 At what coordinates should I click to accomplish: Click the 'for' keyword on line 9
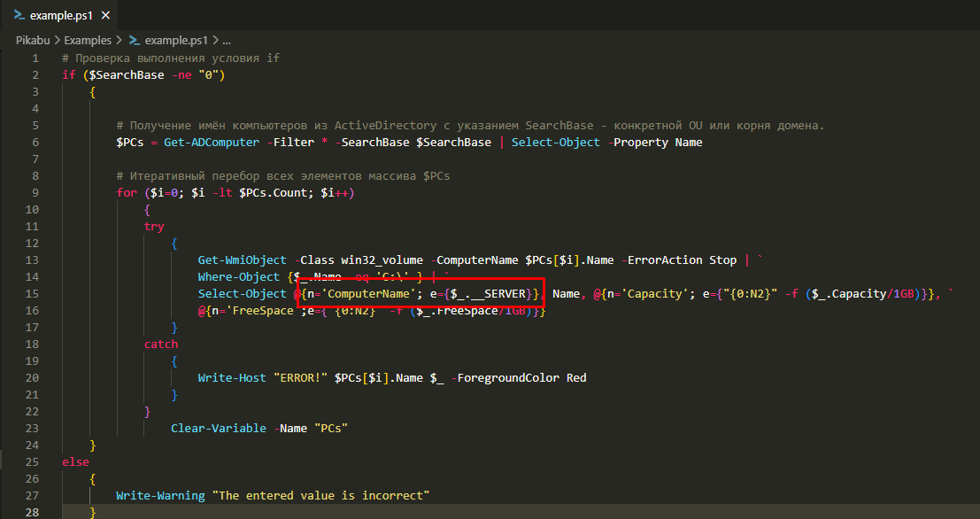(x=127, y=192)
